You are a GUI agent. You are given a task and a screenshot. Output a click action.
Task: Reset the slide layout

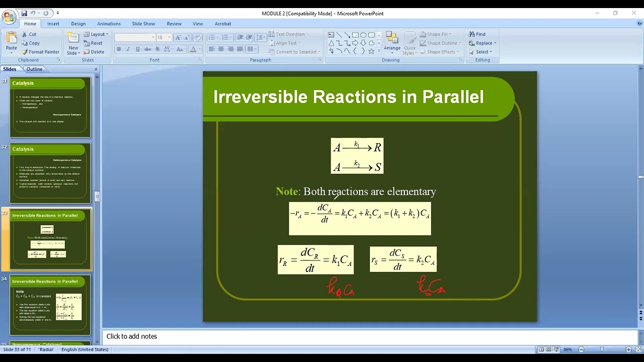[x=93, y=43]
